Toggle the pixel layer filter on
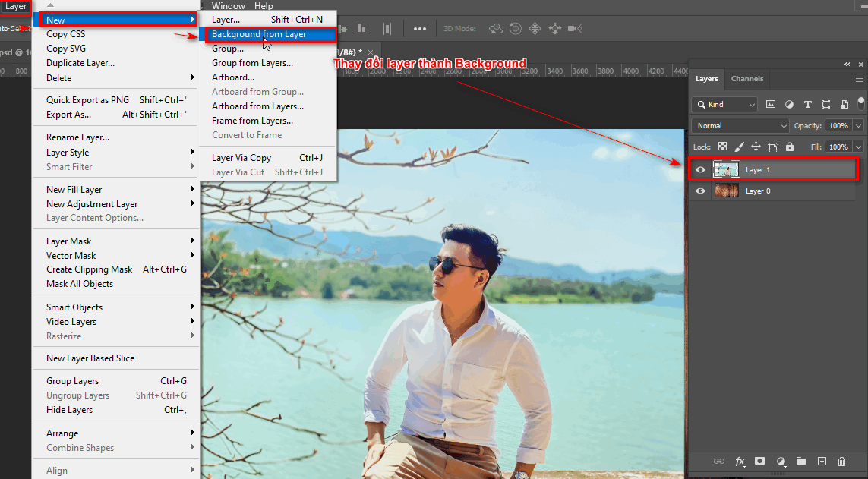Viewport: 868px width, 479px height. coord(771,104)
